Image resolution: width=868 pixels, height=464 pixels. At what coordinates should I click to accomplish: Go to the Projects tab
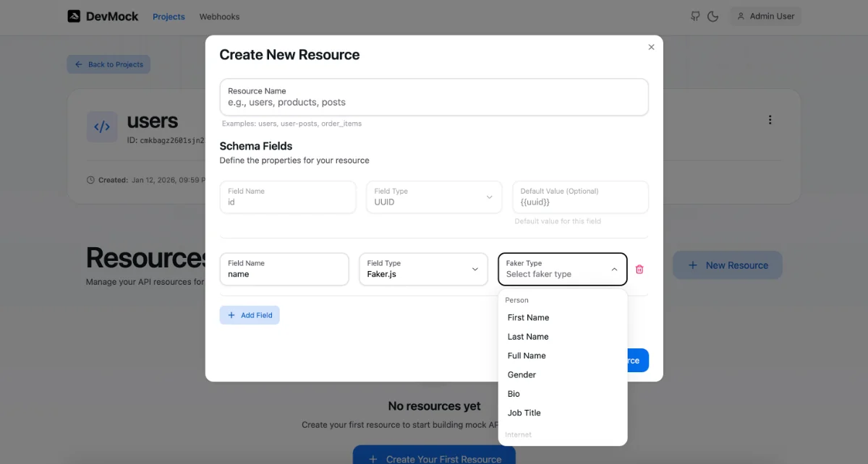click(x=169, y=16)
